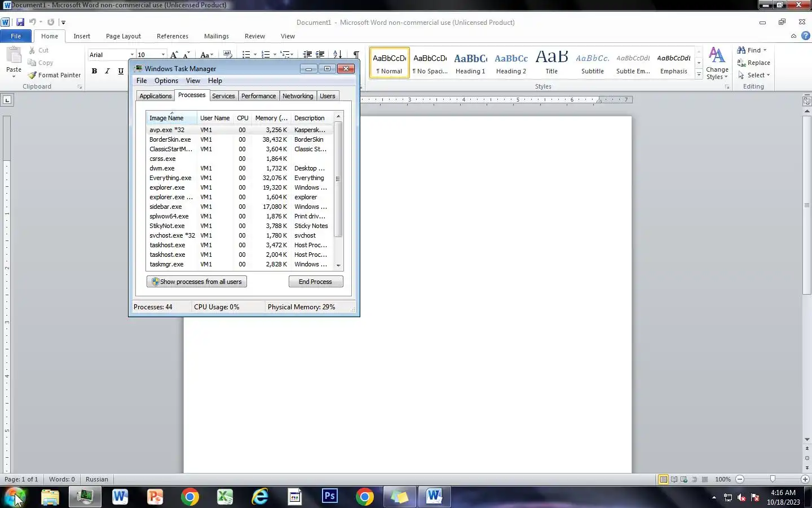This screenshot has width=812, height=508.
Task: Open the Change Case dropdown
Action: [206, 55]
